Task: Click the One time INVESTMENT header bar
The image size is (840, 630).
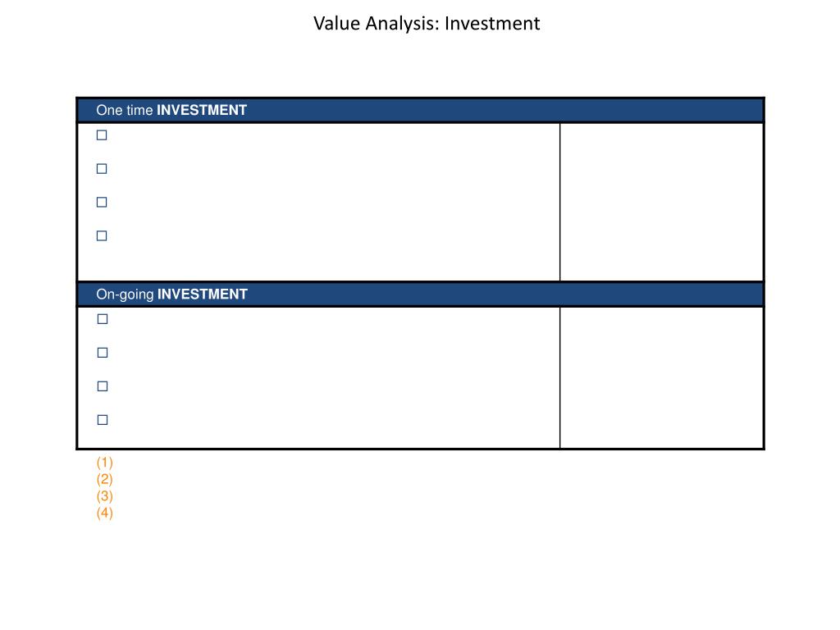Action: pyautogui.click(x=421, y=111)
